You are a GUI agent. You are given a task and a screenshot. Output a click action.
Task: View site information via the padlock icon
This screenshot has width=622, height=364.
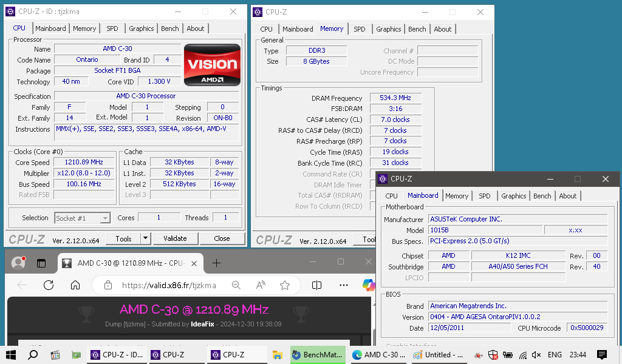(x=108, y=285)
